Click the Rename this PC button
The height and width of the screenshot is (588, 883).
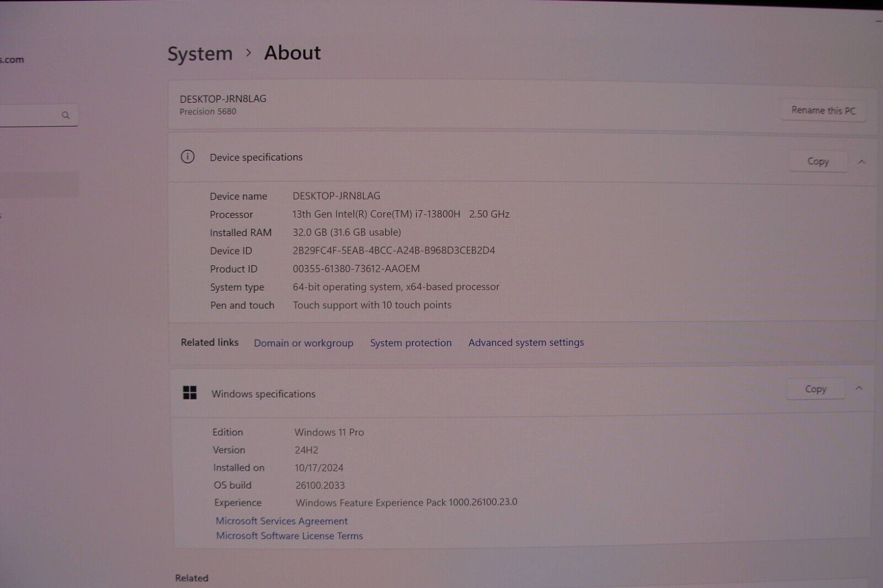point(823,110)
